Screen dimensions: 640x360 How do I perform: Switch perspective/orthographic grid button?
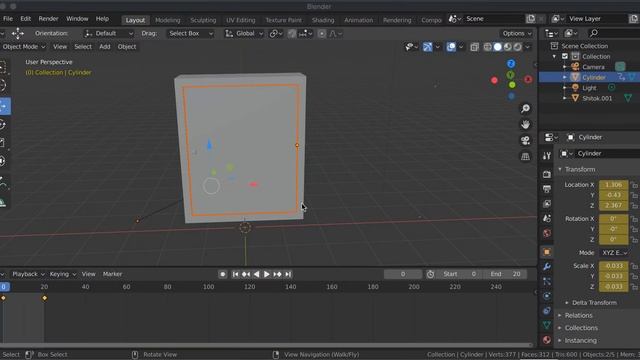click(x=525, y=156)
